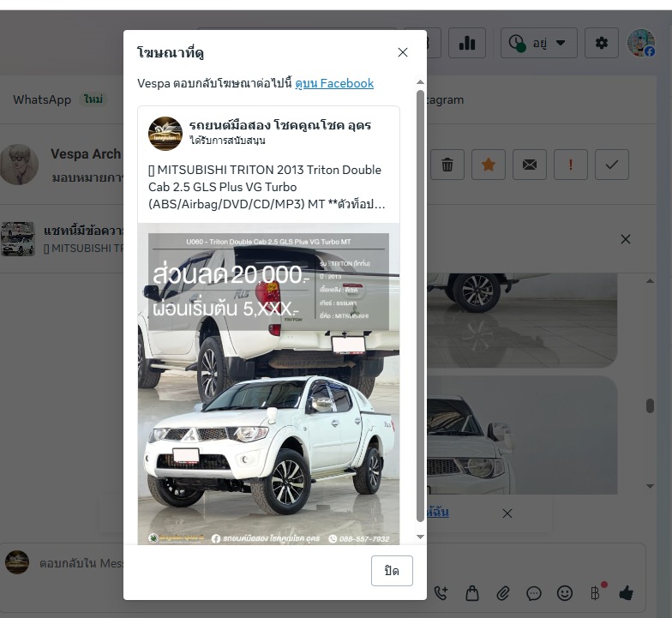Click the page name รถยนต์มือสอง โชคคูณโชค อุดร
The image size is (672, 618).
(x=279, y=125)
